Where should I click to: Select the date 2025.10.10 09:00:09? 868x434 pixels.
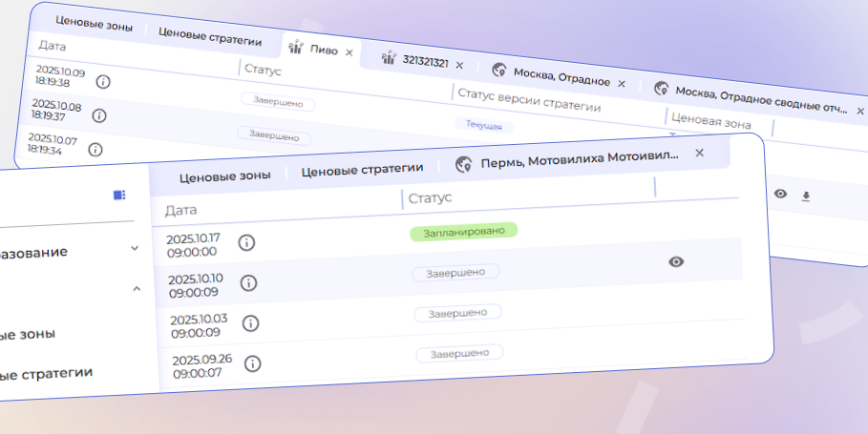(196, 285)
